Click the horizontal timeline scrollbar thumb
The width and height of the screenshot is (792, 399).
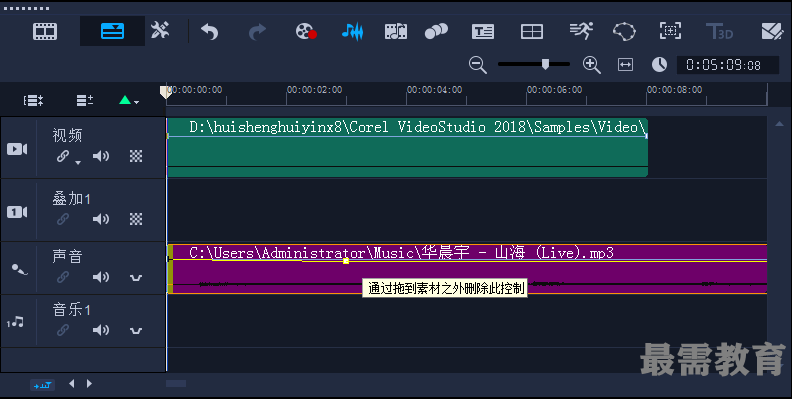(176, 383)
